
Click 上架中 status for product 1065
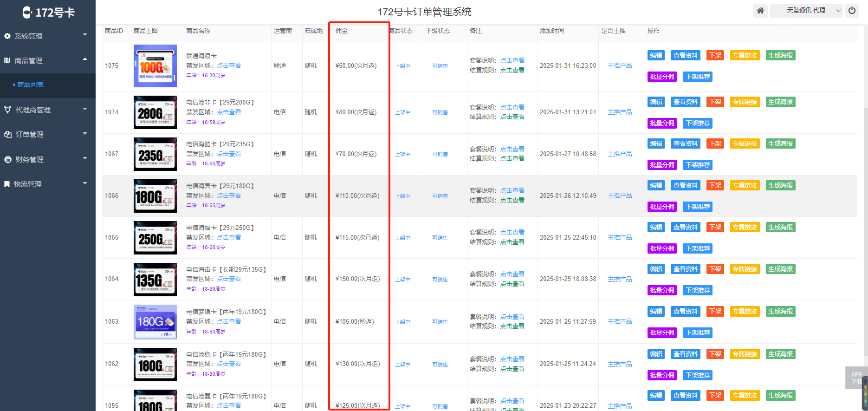click(402, 238)
